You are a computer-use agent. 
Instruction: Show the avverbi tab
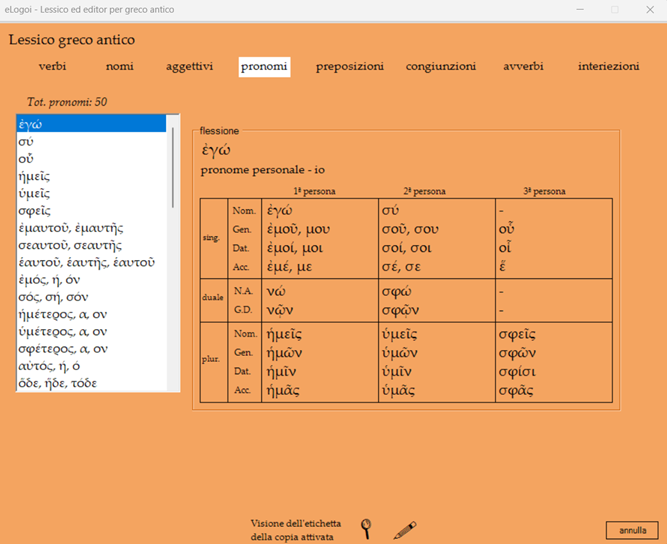click(524, 67)
